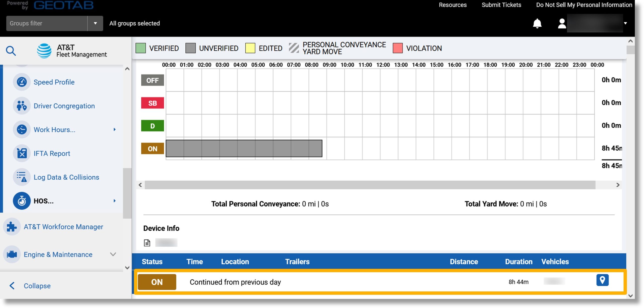Click the gray unverified ON duty bar

pos(244,148)
